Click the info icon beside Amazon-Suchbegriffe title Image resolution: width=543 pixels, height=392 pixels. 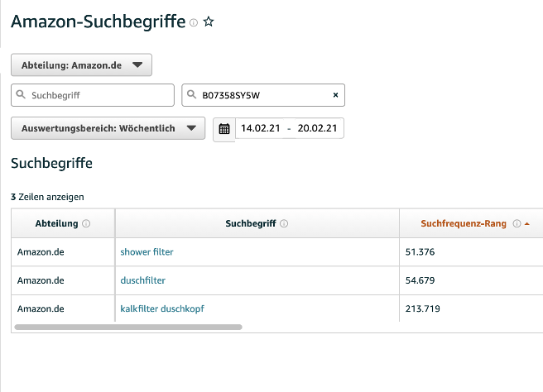click(194, 23)
